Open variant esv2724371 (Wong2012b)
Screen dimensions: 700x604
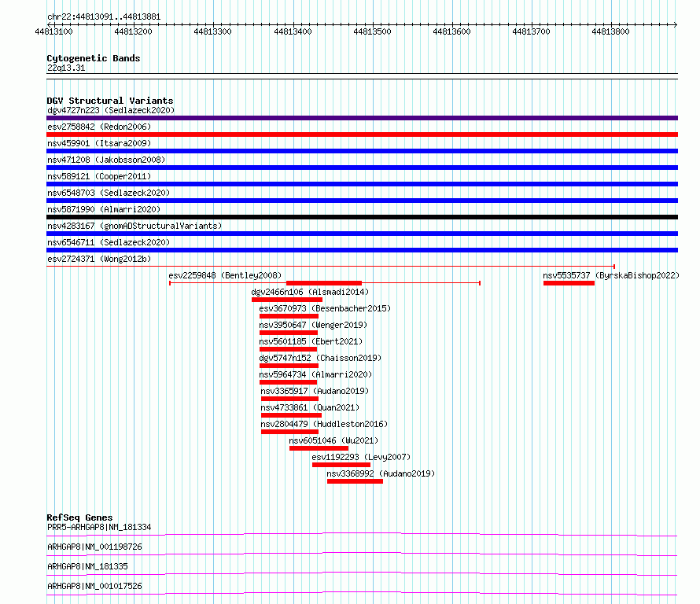pos(99,259)
